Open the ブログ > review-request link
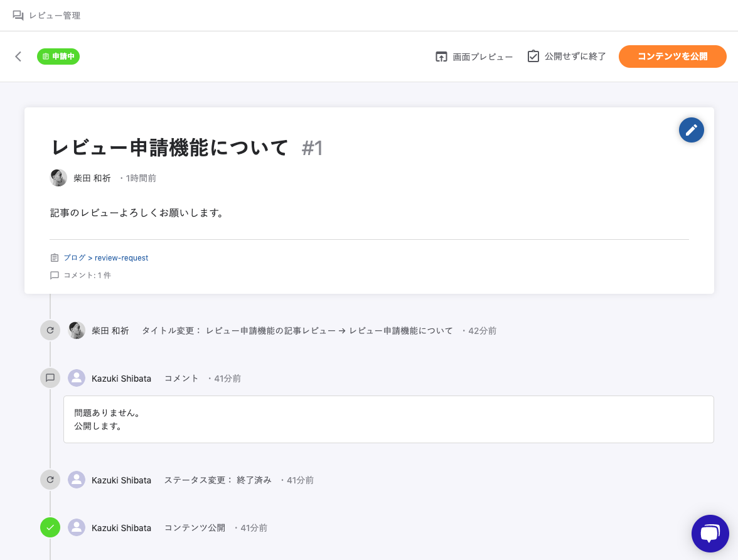738x560 pixels. pyautogui.click(x=105, y=258)
